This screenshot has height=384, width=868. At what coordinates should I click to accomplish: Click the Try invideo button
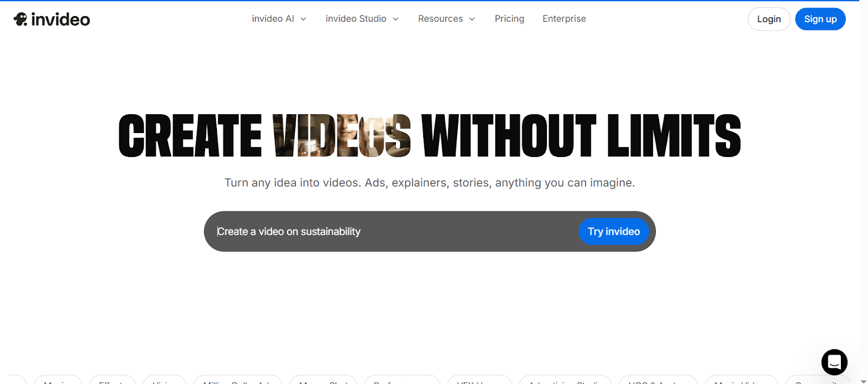(614, 231)
